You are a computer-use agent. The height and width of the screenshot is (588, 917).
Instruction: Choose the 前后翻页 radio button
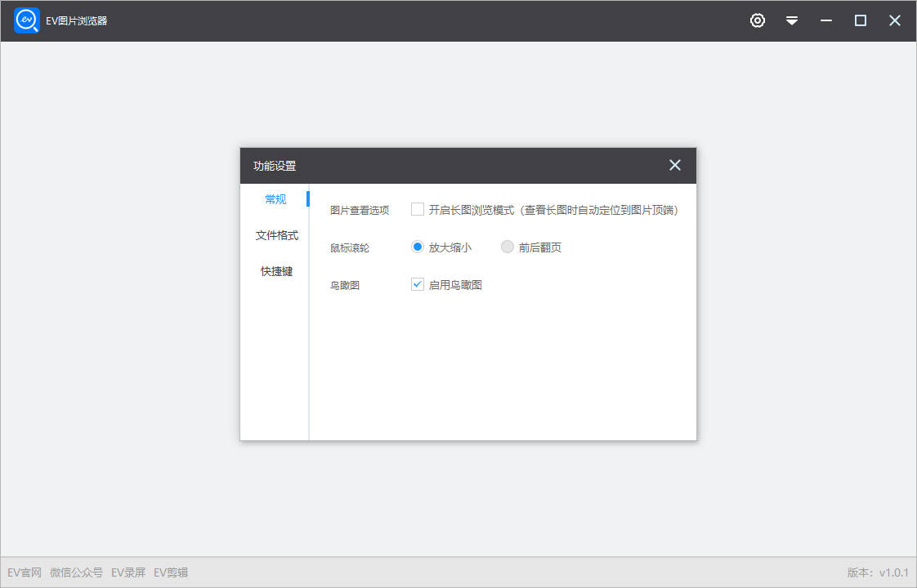(x=508, y=247)
